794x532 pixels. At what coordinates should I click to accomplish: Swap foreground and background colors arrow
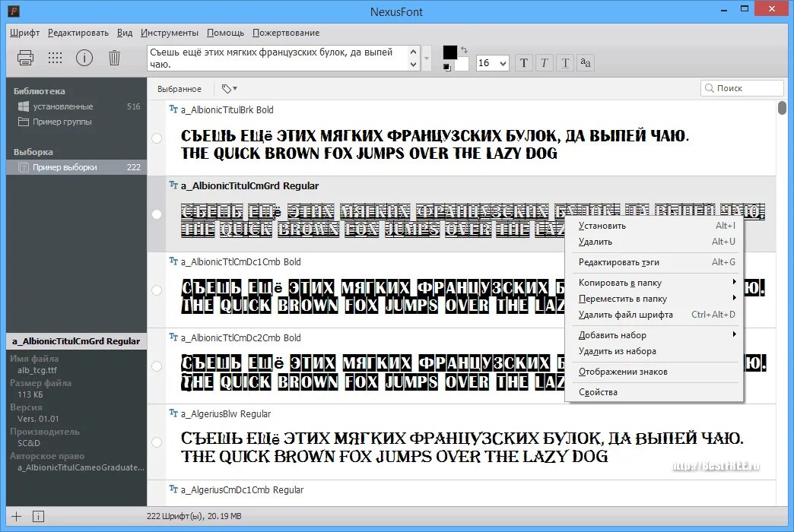click(x=464, y=49)
